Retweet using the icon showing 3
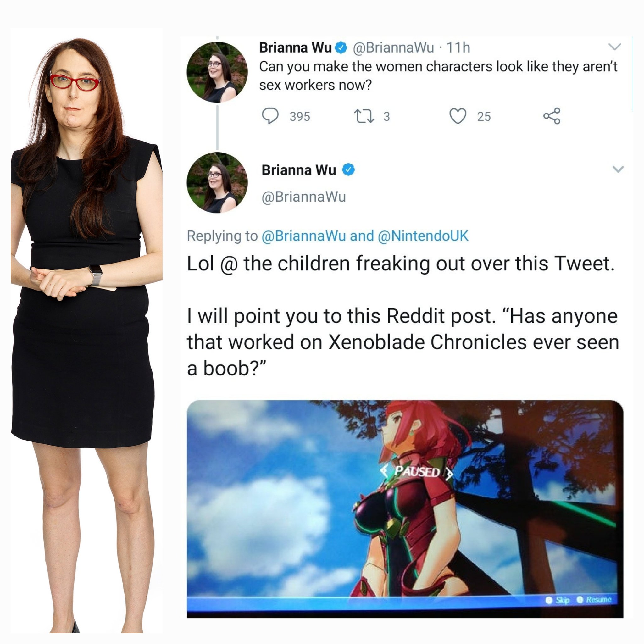 point(364,116)
